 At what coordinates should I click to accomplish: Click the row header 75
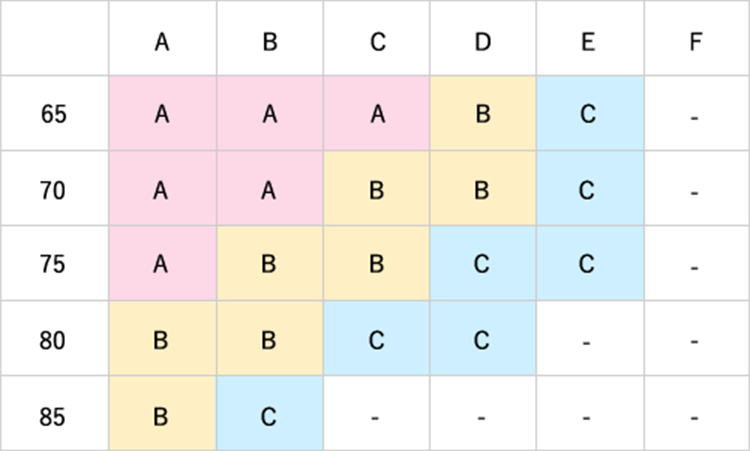pos(54,265)
